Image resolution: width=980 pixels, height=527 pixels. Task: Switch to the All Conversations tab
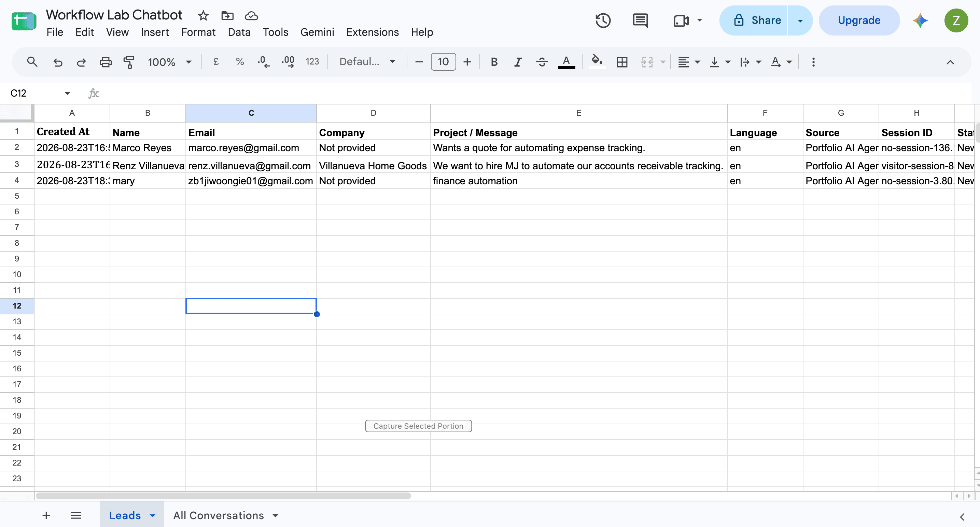coord(219,515)
